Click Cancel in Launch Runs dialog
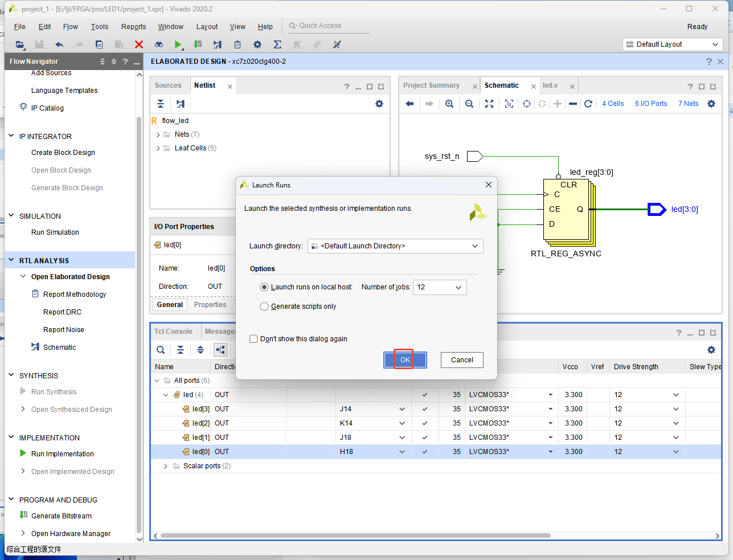 click(462, 360)
